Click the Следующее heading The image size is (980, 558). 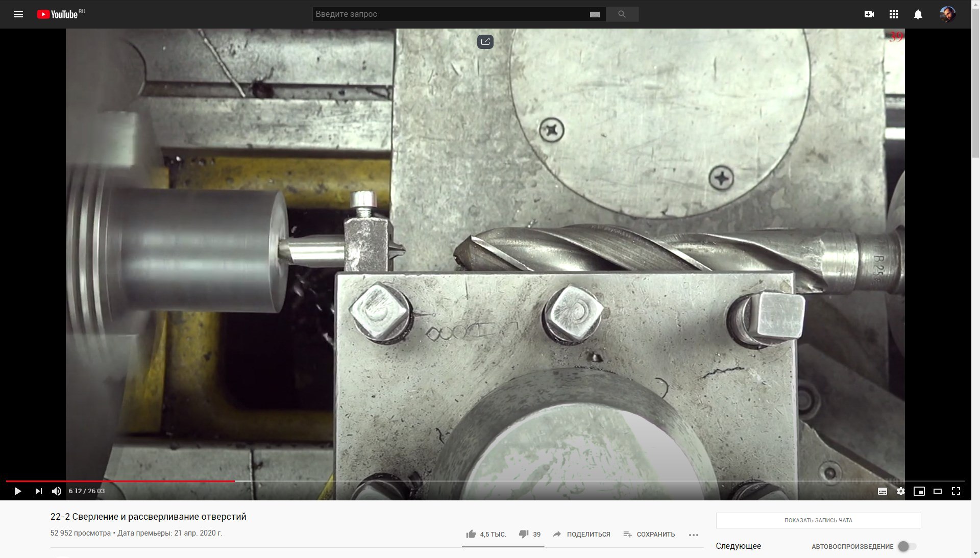point(738,546)
